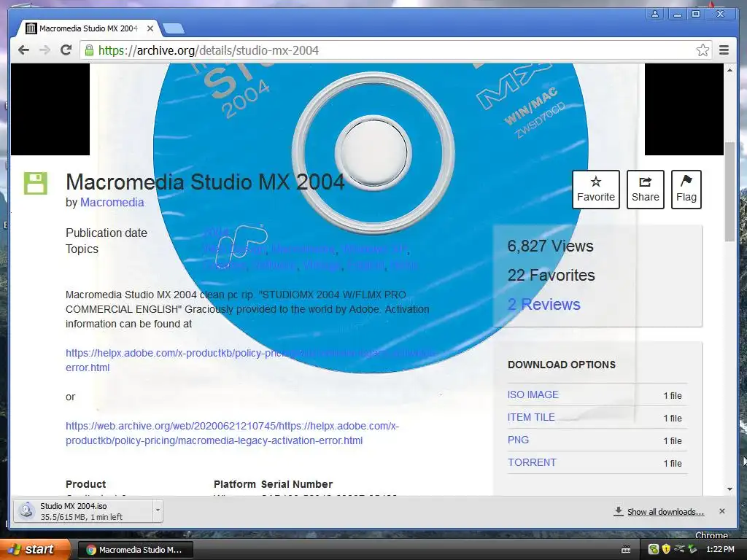Select Macromedia Studio taskbar button
This screenshot has height=560, width=747.
(x=135, y=550)
